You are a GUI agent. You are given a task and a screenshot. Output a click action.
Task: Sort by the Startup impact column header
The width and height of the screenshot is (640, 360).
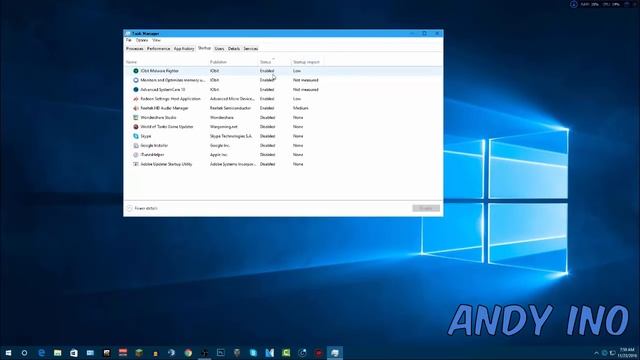[307, 62]
